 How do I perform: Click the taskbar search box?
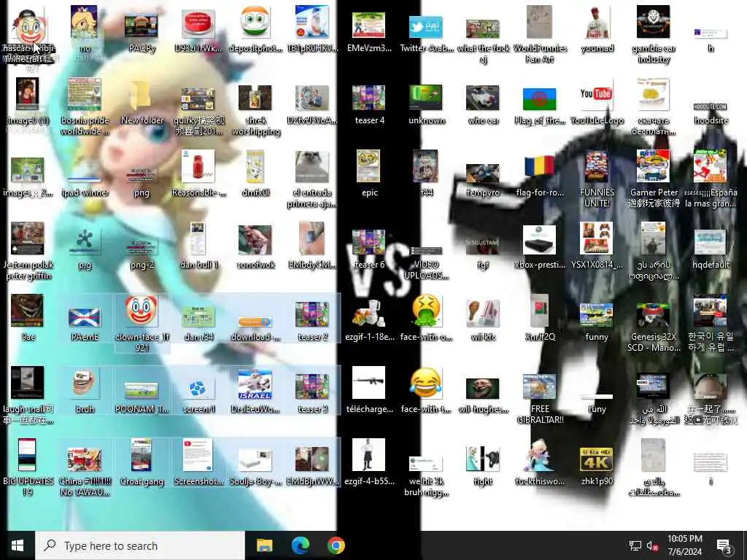click(140, 545)
